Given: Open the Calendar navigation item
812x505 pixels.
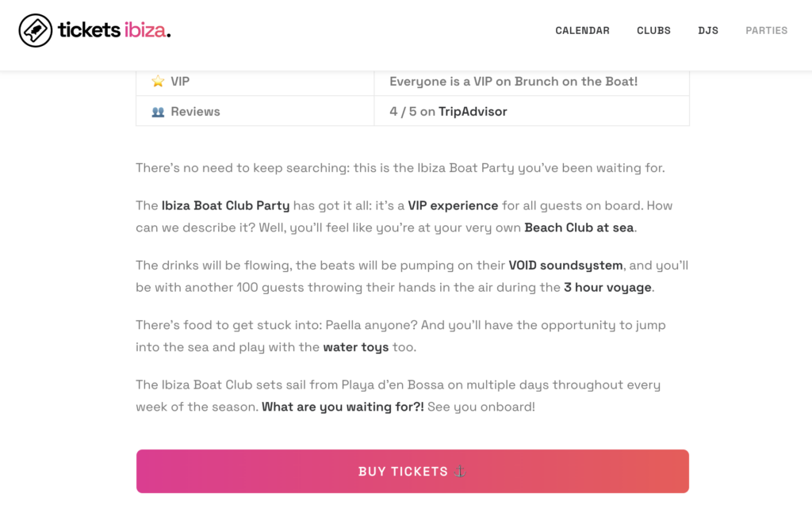Looking at the screenshot, I should pos(582,31).
